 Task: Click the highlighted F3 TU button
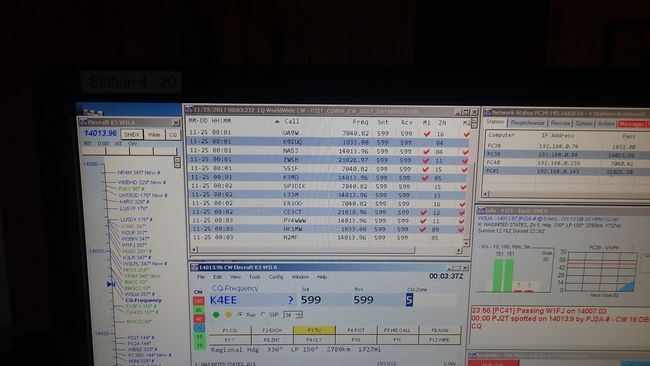point(314,330)
